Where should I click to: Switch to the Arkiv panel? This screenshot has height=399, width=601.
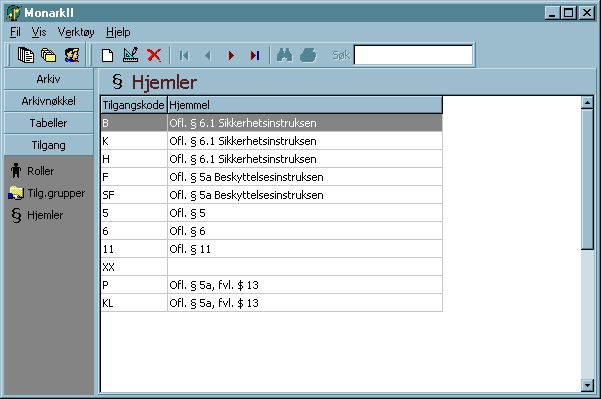[48, 79]
